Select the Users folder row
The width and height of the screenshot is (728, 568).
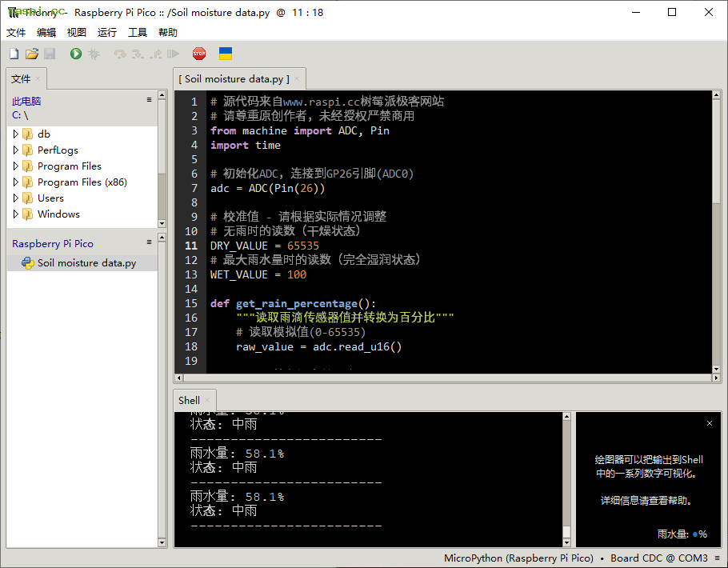click(82, 198)
